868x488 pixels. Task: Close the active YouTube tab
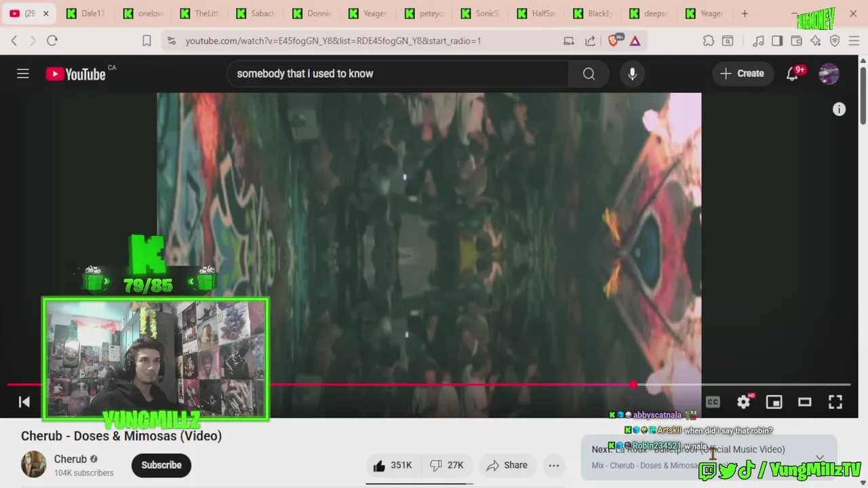(46, 14)
